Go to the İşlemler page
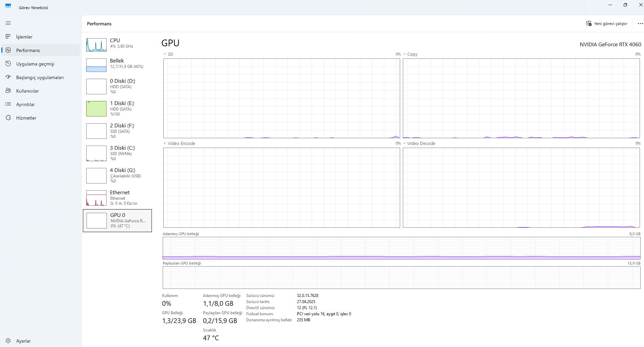Screen dimensions: 644x347 pyautogui.click(x=41, y=36)
